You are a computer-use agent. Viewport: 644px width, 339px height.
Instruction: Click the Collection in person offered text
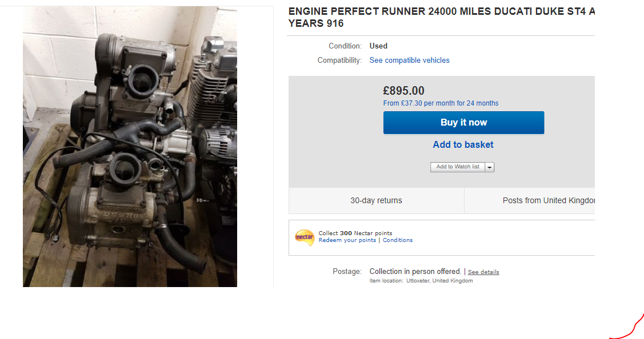click(x=415, y=272)
